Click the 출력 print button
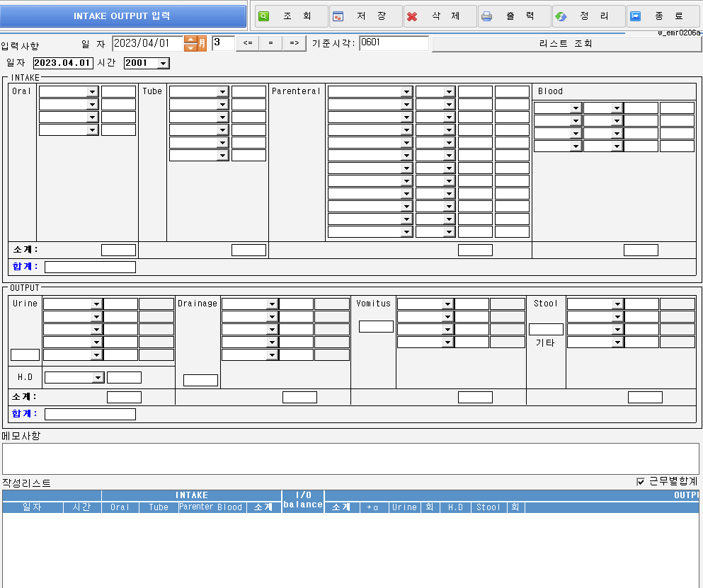Viewport: 703px width, 588px height. pyautogui.click(x=514, y=16)
